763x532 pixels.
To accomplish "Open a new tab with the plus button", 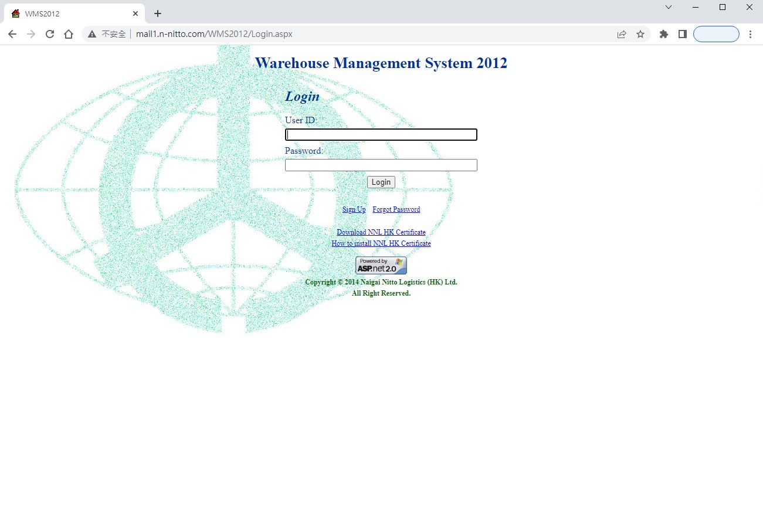I will tap(157, 13).
